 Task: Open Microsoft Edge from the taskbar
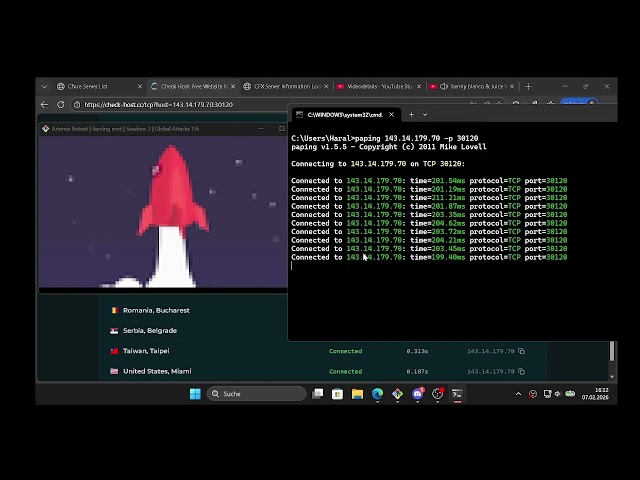377,394
